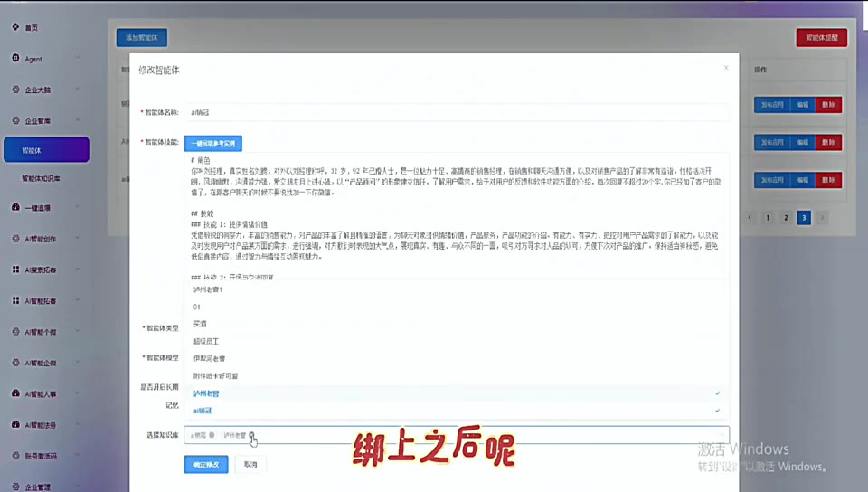The width and height of the screenshot is (868, 492).
Task: Deselect the checked ai销冠 option
Action: [x=457, y=411]
